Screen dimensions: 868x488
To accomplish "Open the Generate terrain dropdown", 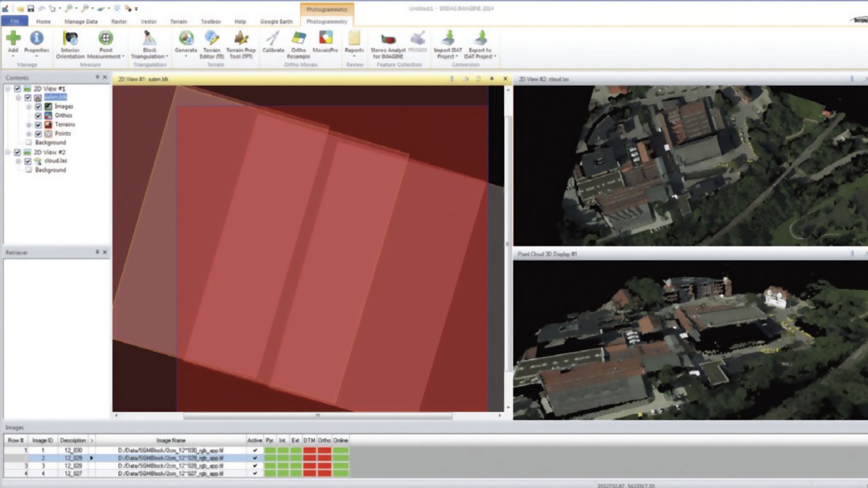I will [186, 56].
